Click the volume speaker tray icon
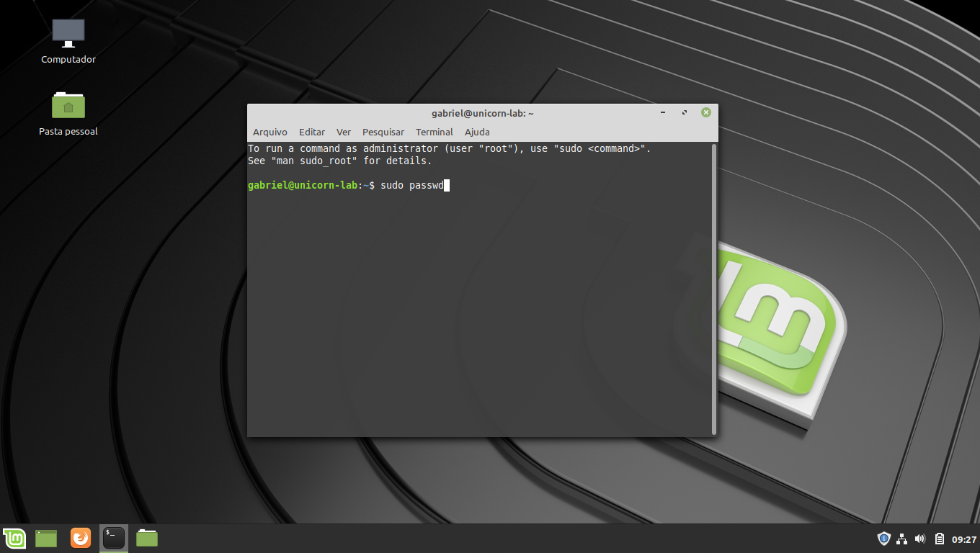 tap(919, 539)
